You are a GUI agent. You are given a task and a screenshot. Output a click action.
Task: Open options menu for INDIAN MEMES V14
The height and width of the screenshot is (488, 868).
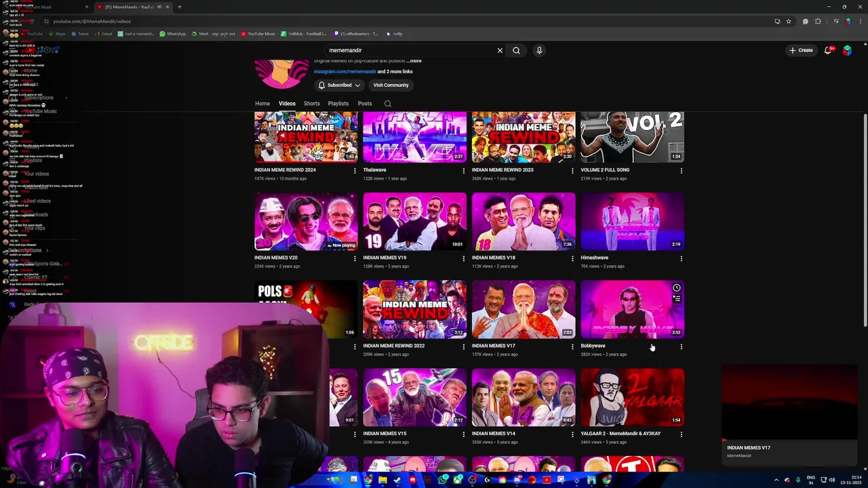point(572,434)
